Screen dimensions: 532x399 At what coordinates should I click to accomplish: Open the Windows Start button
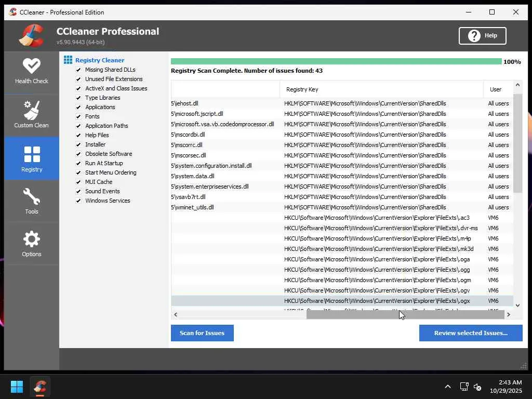click(17, 387)
